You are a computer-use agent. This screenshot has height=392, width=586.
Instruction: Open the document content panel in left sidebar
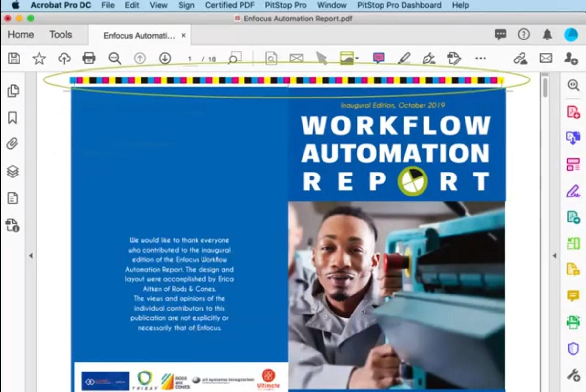[13, 198]
